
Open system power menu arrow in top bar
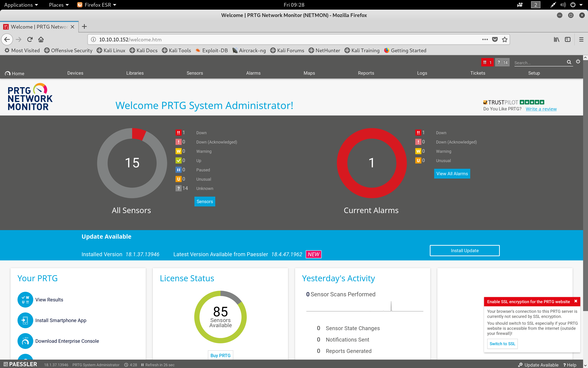pyautogui.click(x=581, y=5)
